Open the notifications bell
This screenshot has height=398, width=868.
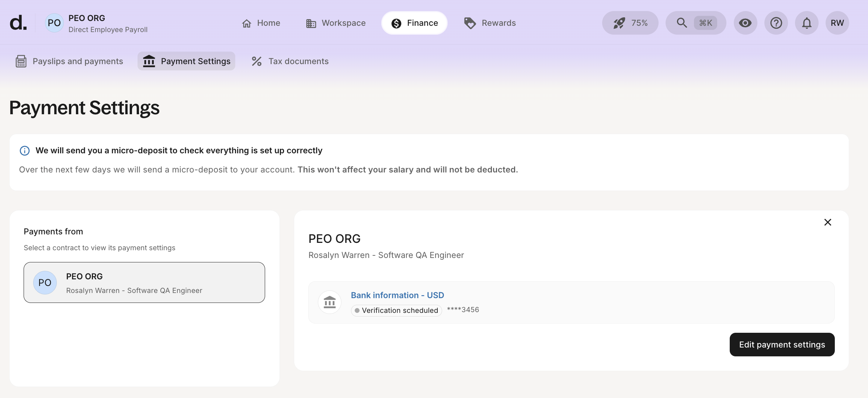[806, 23]
